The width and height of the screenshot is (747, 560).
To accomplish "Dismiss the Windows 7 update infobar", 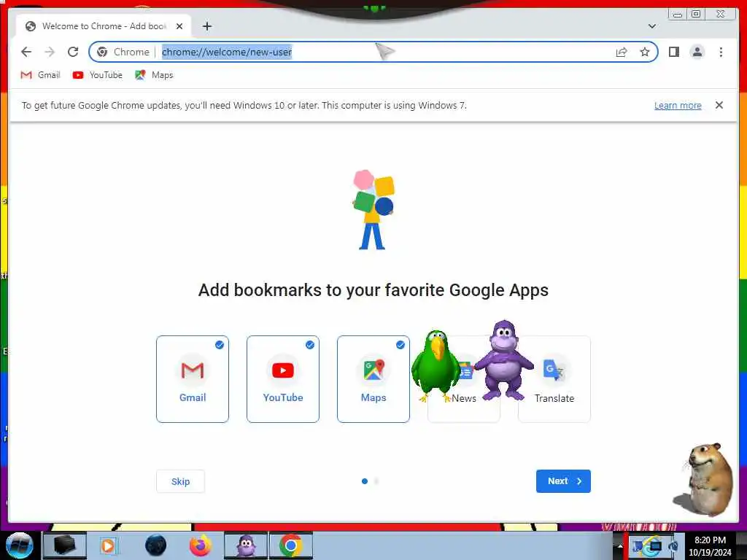I will click(x=719, y=105).
